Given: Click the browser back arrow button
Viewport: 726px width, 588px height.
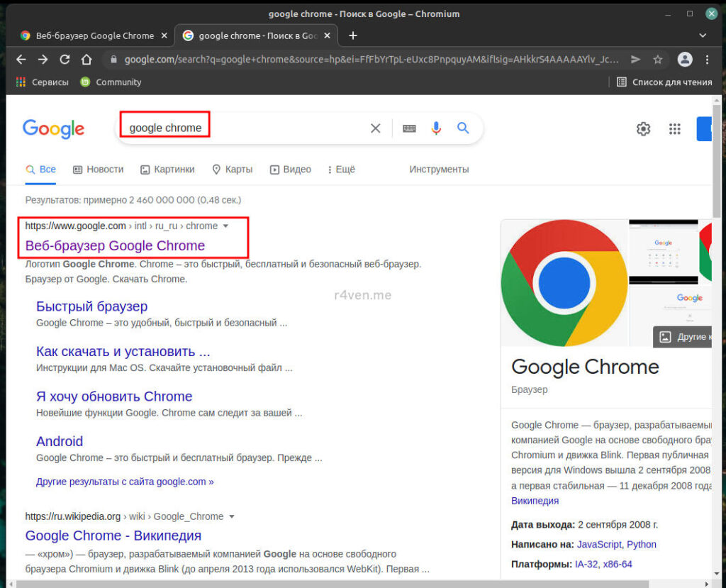Looking at the screenshot, I should click(x=21, y=60).
